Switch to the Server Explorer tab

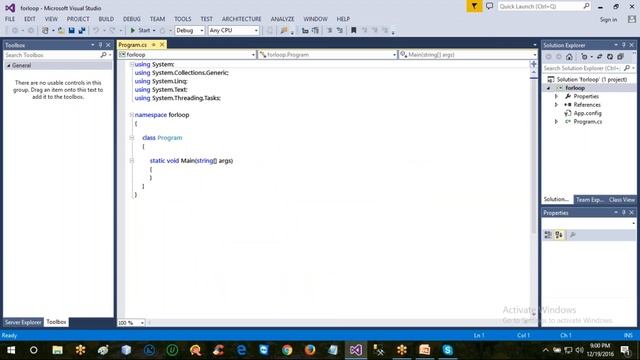pos(23,322)
